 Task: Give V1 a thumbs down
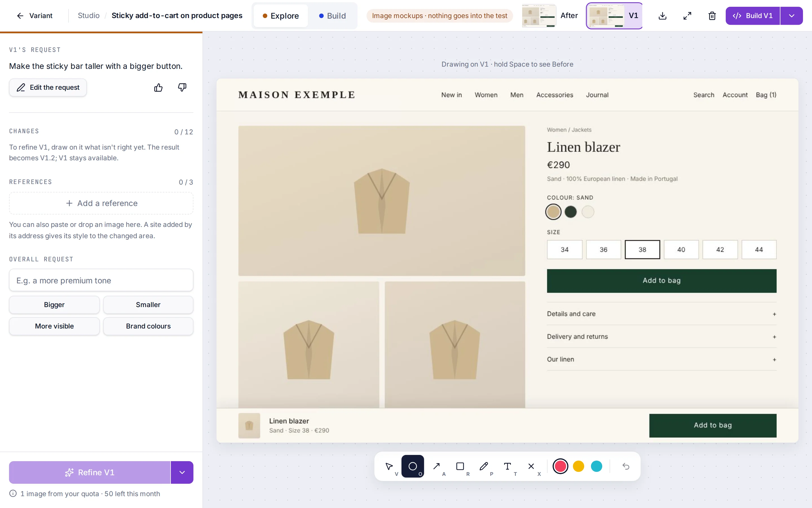pos(182,88)
